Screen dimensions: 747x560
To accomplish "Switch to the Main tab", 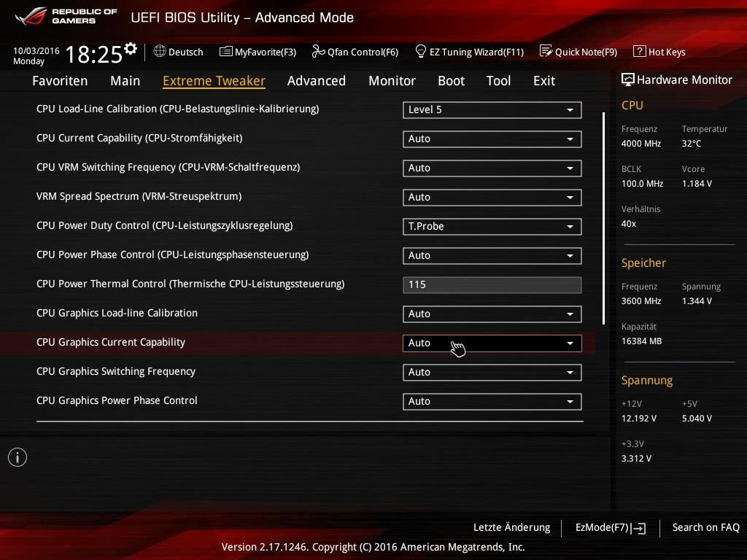I will 125,81.
